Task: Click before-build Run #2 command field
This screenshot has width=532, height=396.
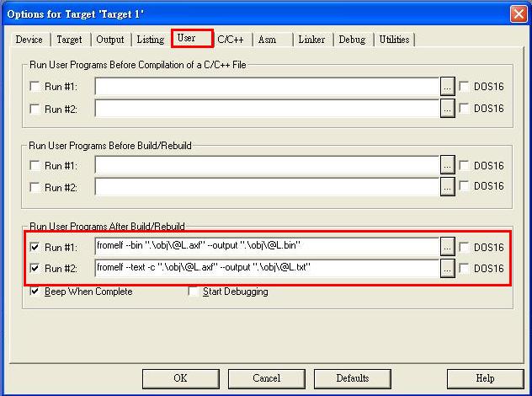Action: pos(267,187)
